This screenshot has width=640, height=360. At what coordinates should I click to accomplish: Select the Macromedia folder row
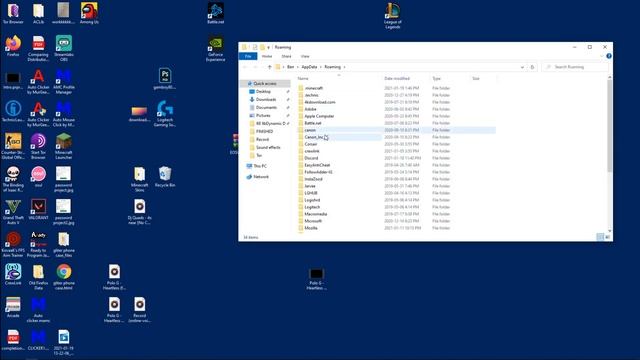coord(396,214)
